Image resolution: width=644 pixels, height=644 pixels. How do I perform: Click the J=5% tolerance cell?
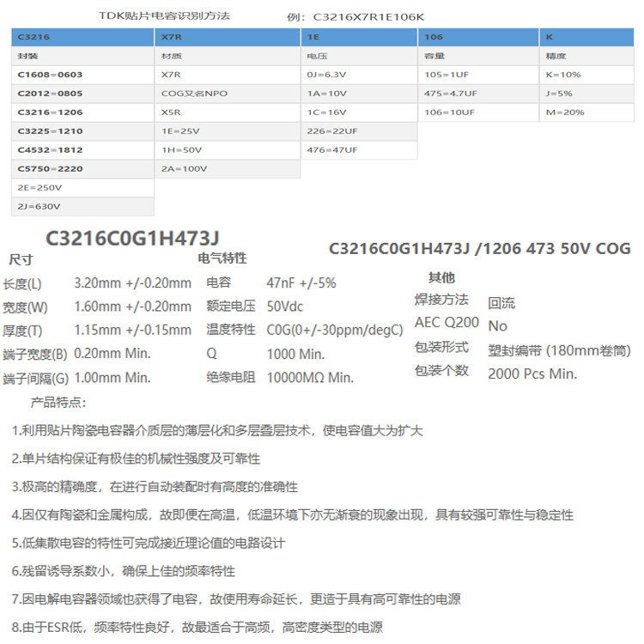tap(587, 94)
